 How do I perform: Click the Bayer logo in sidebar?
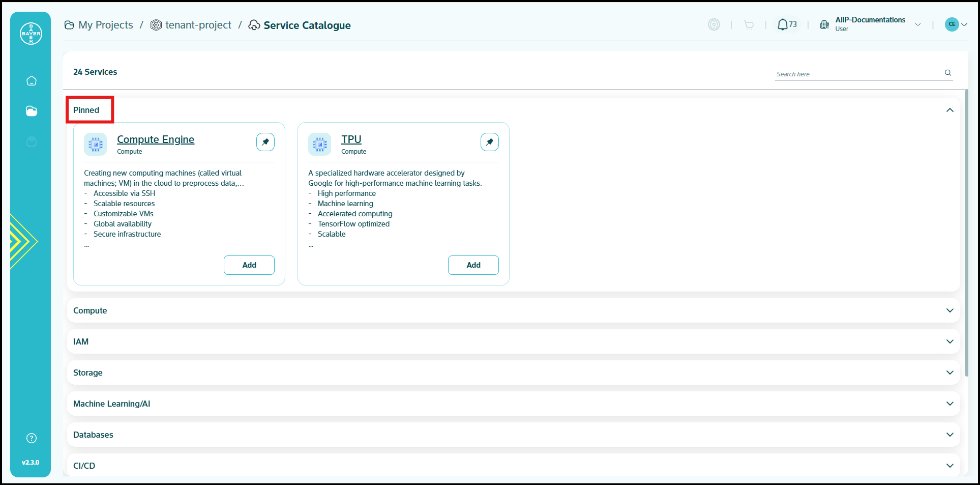(31, 34)
